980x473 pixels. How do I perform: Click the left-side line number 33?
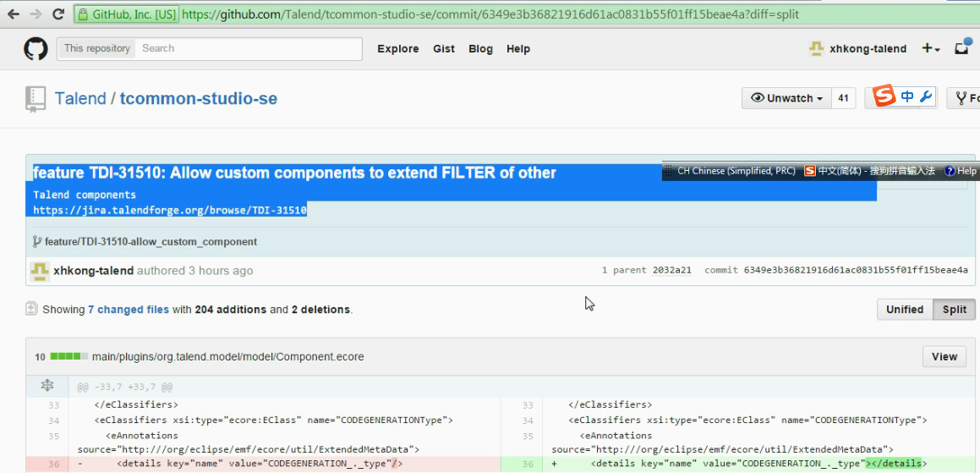(x=53, y=404)
